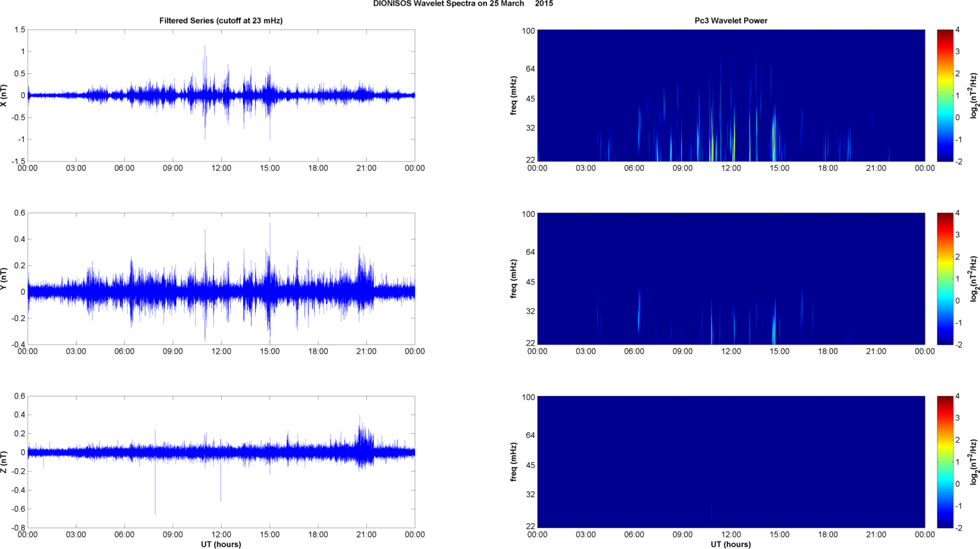The image size is (980, 549).
Task: Click the '09:00' tick under the top spectrogram
Action: (682, 168)
